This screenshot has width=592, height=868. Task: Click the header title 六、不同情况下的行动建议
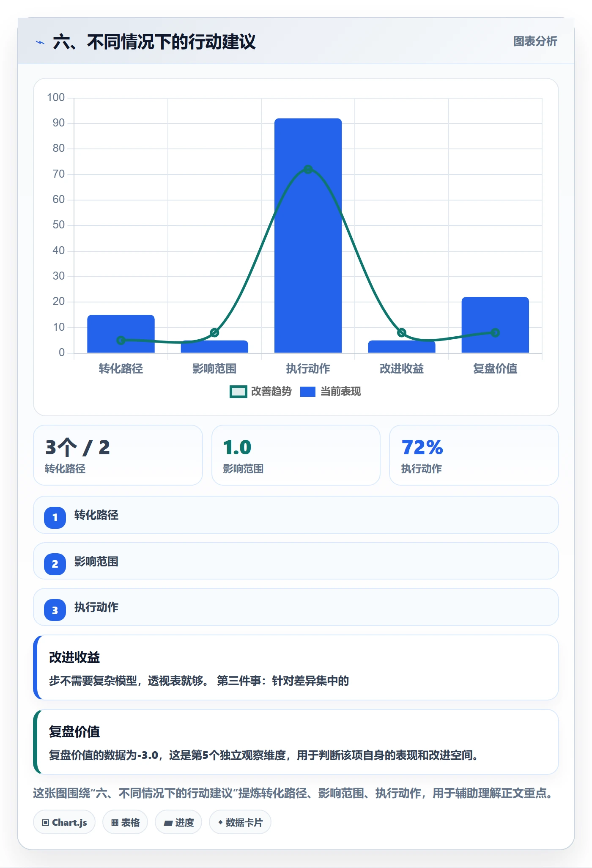point(154,42)
